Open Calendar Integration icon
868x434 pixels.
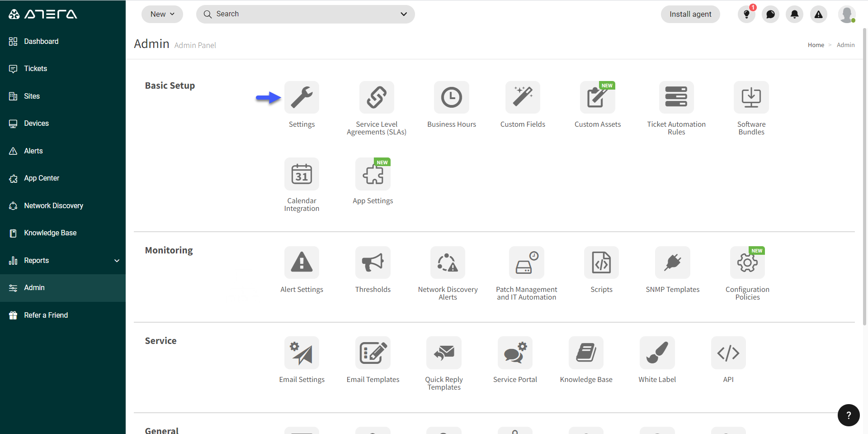pos(302,174)
